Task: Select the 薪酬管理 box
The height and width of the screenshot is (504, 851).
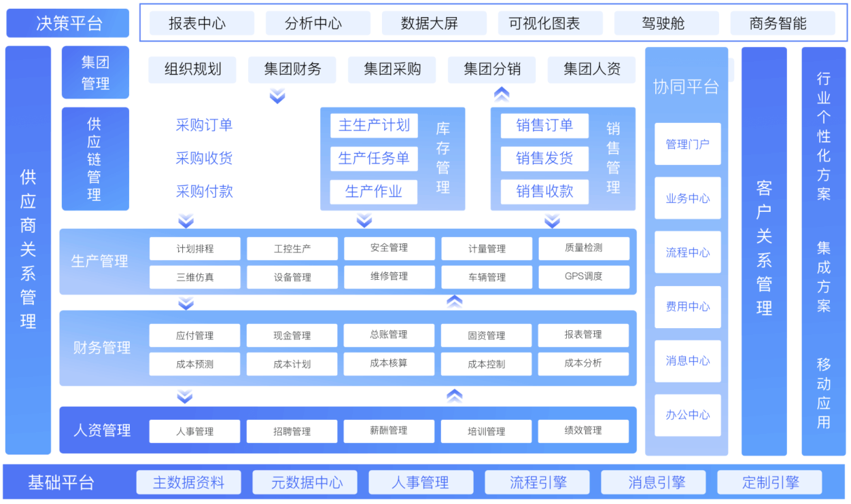Action: pyautogui.click(x=389, y=431)
